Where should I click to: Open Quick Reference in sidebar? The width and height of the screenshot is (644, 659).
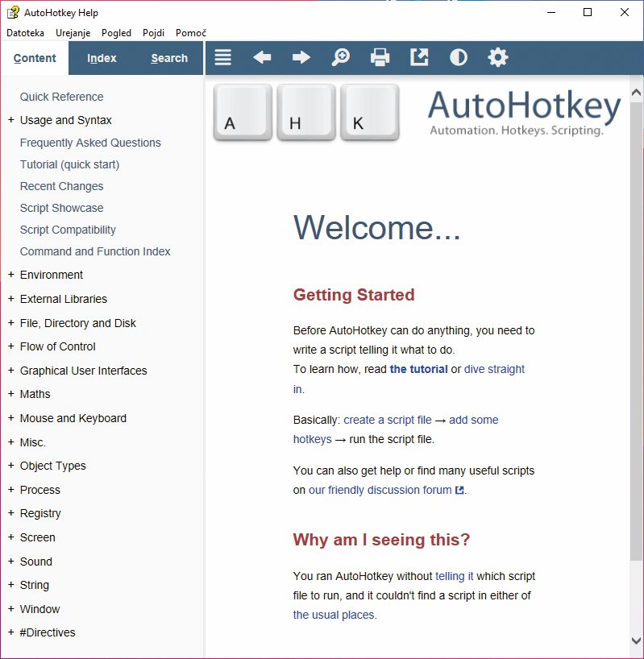coord(62,97)
